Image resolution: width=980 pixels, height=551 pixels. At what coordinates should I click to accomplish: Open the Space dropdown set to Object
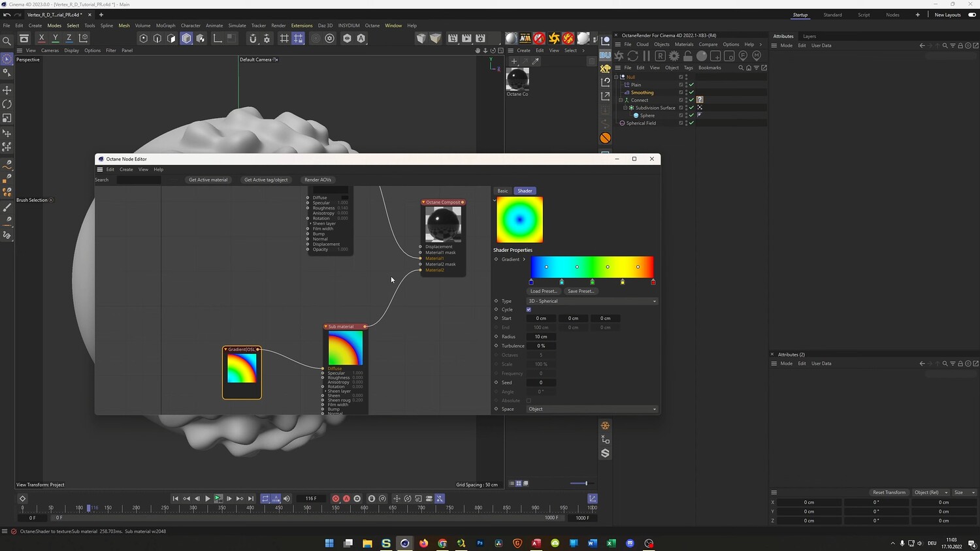point(592,409)
